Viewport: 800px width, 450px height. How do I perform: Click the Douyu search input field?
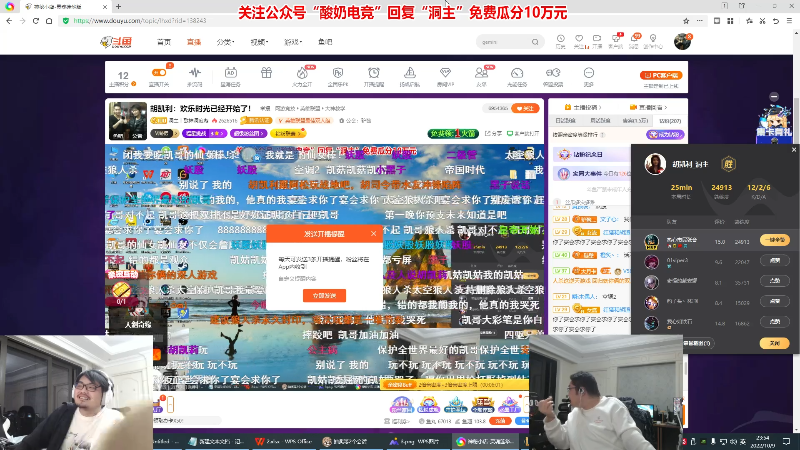point(504,42)
